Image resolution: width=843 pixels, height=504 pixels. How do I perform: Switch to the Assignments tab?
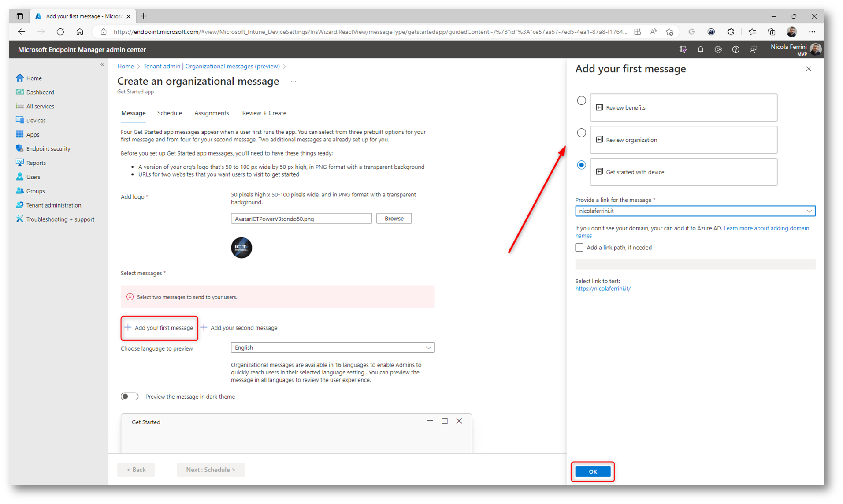212,113
